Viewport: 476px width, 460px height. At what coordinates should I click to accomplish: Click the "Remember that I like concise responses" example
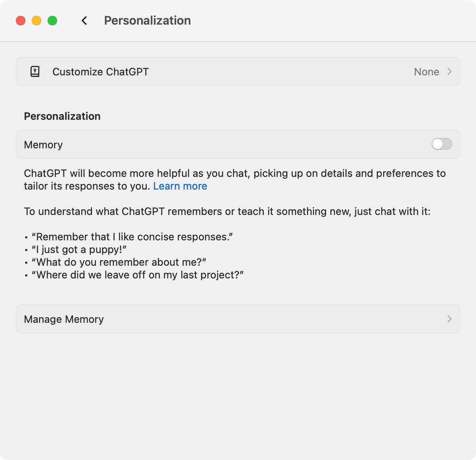tap(132, 237)
